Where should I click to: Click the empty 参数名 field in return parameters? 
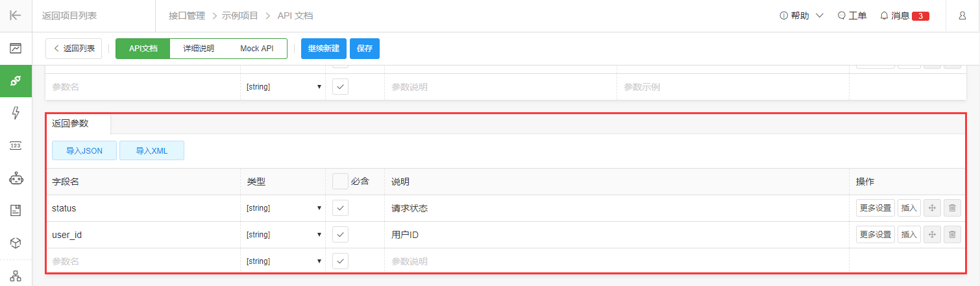[142, 261]
